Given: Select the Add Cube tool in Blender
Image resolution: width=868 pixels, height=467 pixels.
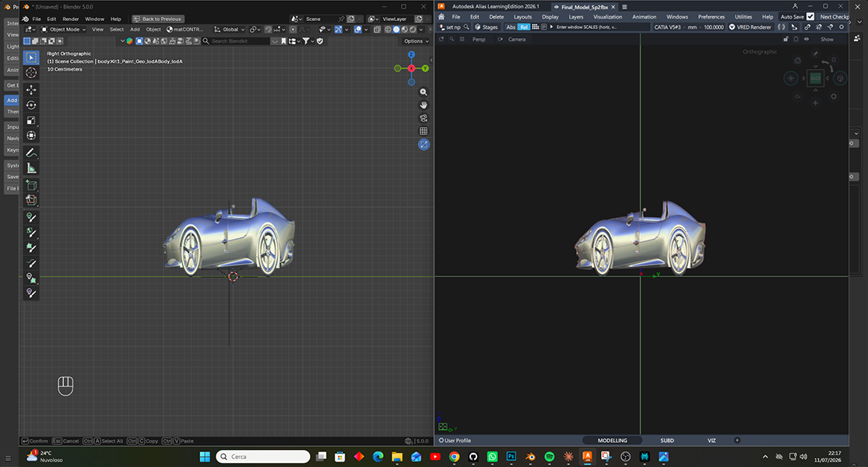Looking at the screenshot, I should (31, 185).
